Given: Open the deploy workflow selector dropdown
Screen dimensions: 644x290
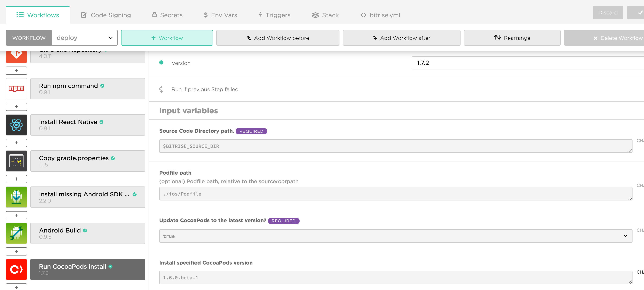Looking at the screenshot, I should click(x=85, y=38).
